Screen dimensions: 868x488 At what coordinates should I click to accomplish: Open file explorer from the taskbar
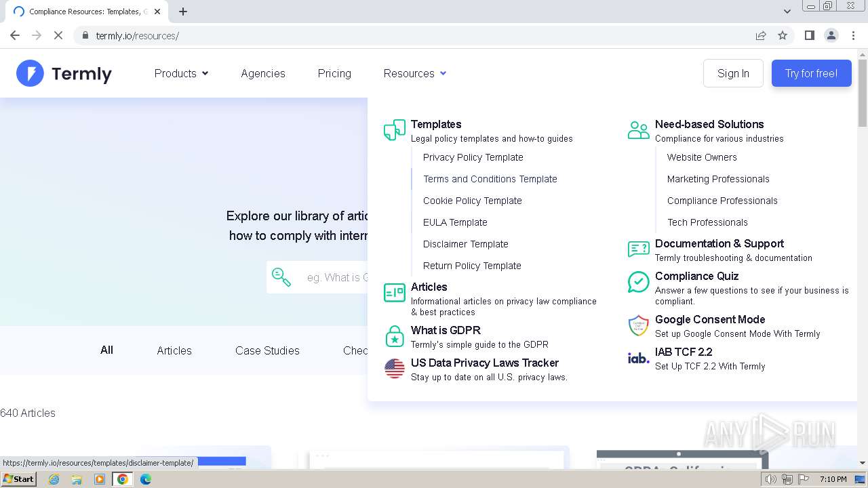(x=77, y=479)
